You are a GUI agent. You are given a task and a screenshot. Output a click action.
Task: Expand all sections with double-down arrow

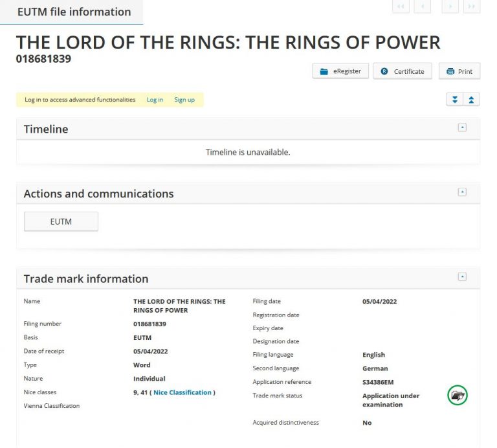tap(455, 100)
